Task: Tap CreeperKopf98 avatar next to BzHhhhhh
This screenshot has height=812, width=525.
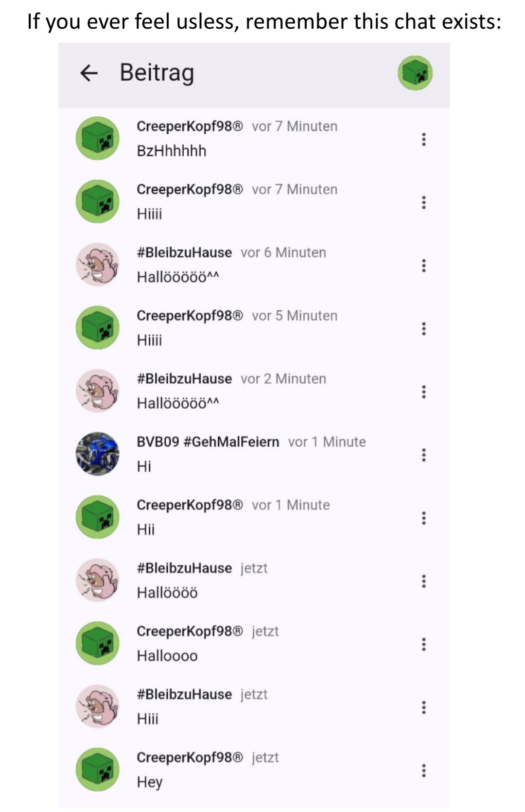Action: tap(97, 138)
